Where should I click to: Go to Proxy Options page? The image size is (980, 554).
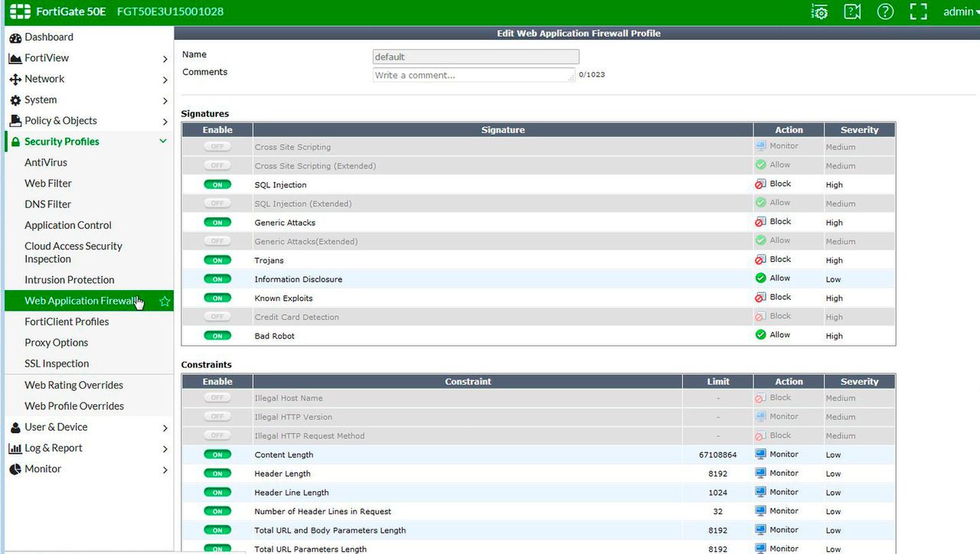[57, 343]
